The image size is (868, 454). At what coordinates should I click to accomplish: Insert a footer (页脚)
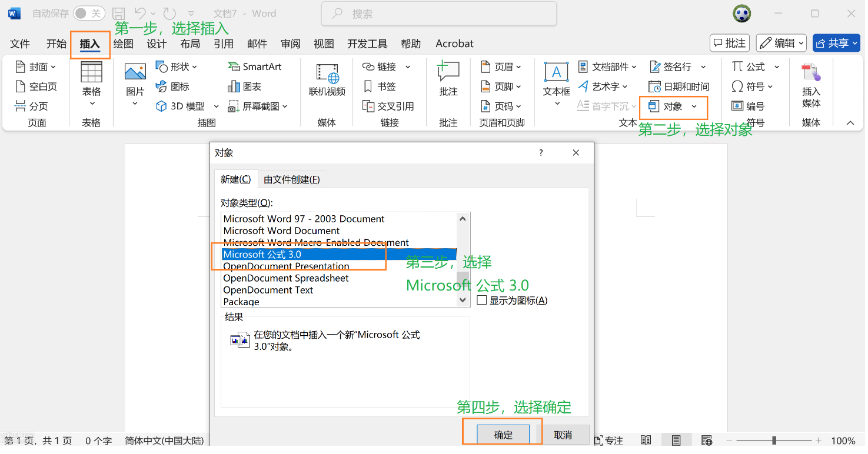[x=501, y=86]
